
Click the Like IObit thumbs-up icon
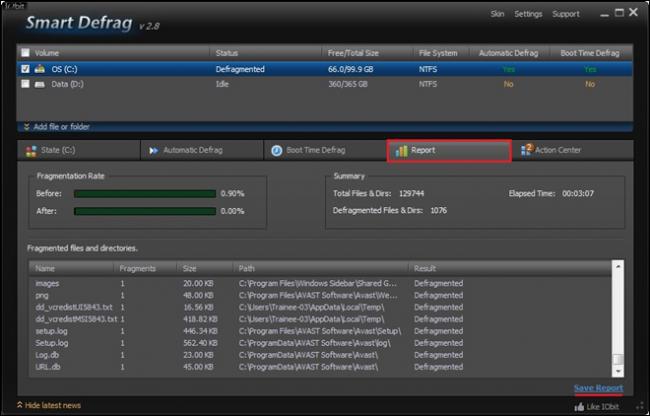coord(579,407)
